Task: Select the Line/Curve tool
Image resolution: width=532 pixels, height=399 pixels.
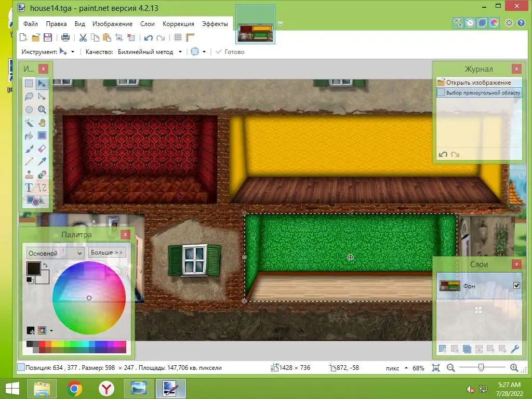Action: [42, 187]
